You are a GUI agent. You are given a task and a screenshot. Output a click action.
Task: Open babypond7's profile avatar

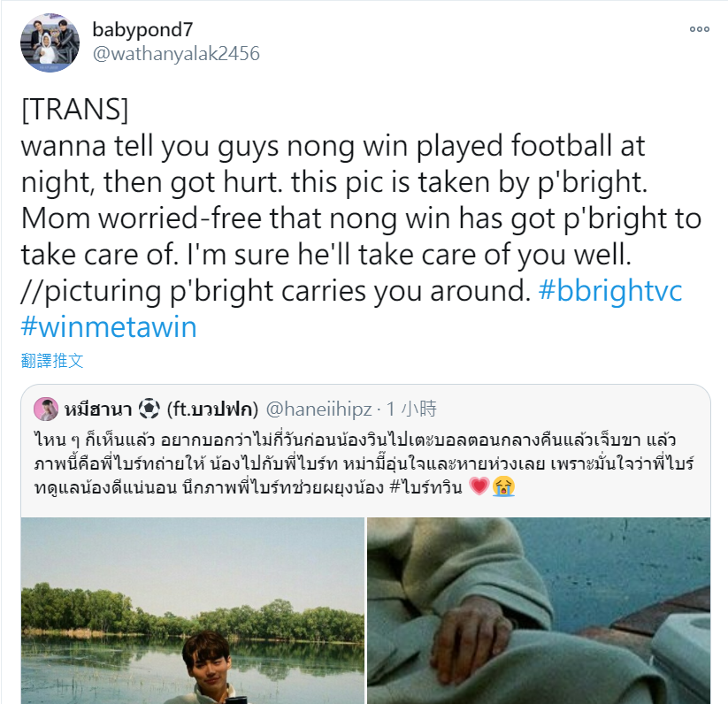coord(50,42)
